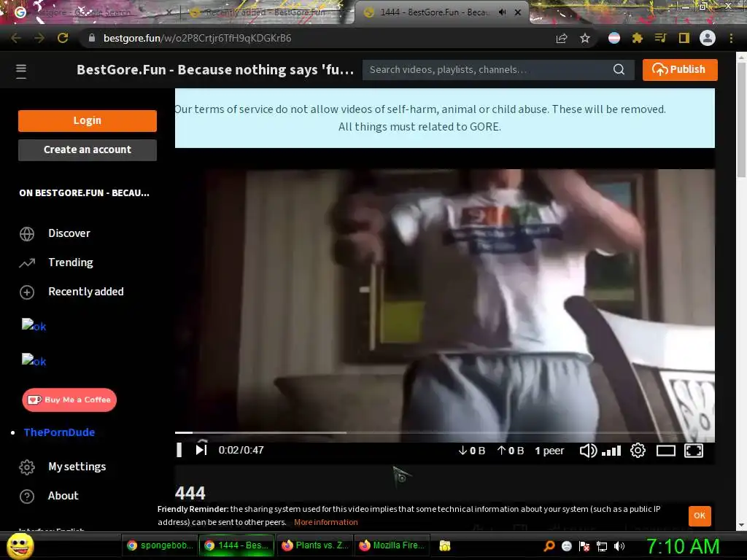Viewport: 747px width, 560px height.
Task: Click the video time display 0:02/0:47
Action: coord(241,450)
